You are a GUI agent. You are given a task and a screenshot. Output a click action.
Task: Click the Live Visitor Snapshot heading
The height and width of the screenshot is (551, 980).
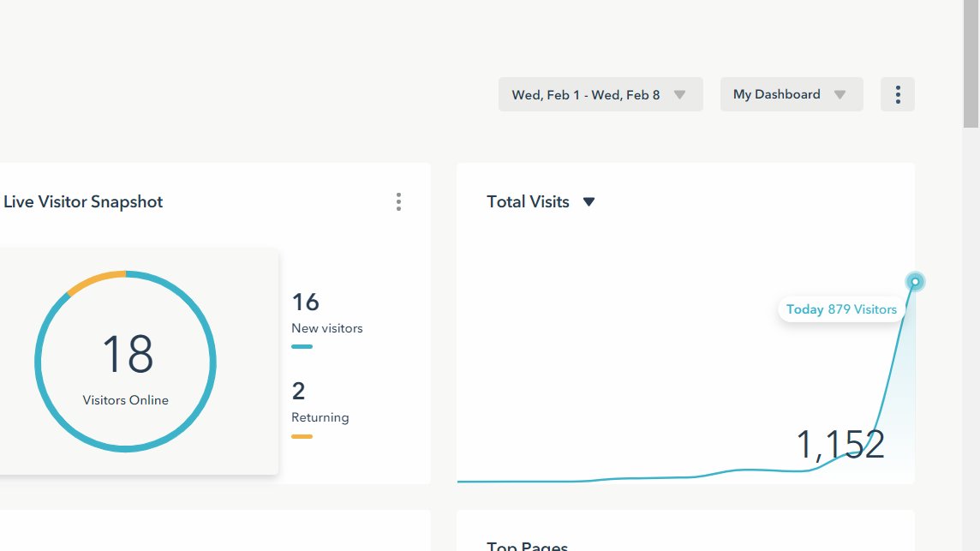click(x=83, y=202)
